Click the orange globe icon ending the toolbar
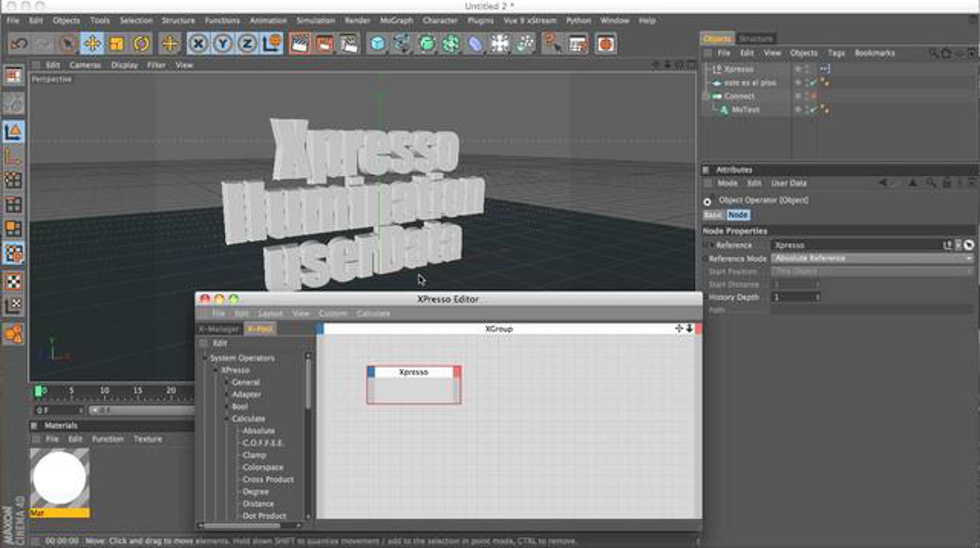The width and height of the screenshot is (980, 548). click(606, 43)
